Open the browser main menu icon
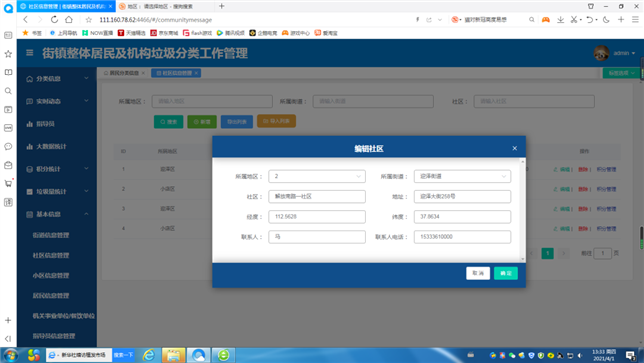The width and height of the screenshot is (644, 363). point(635,19)
